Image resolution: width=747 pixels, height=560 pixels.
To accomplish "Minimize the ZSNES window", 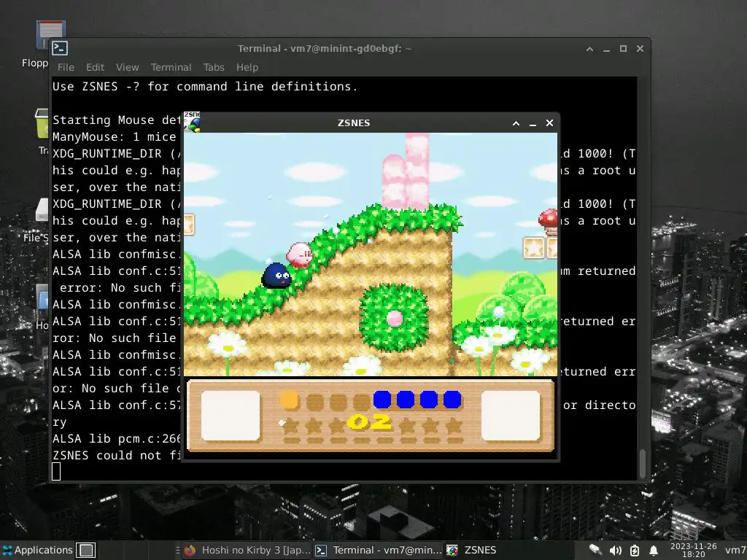I will [x=533, y=123].
